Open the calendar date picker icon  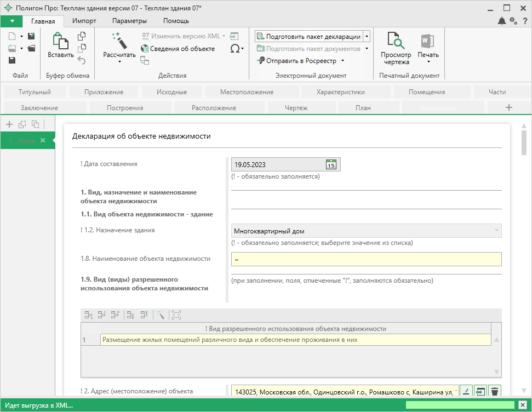331,164
